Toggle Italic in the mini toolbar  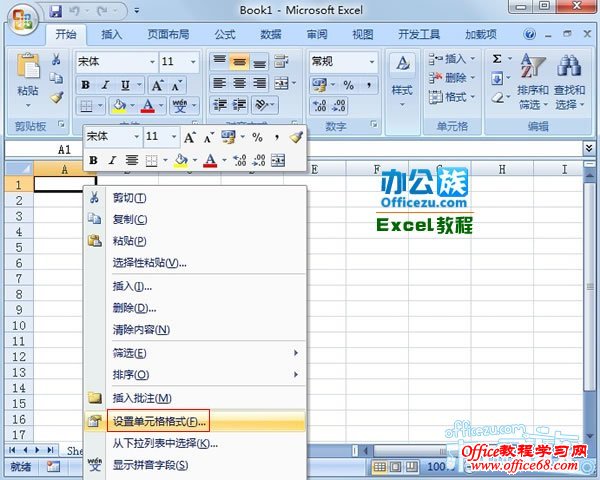[112, 160]
